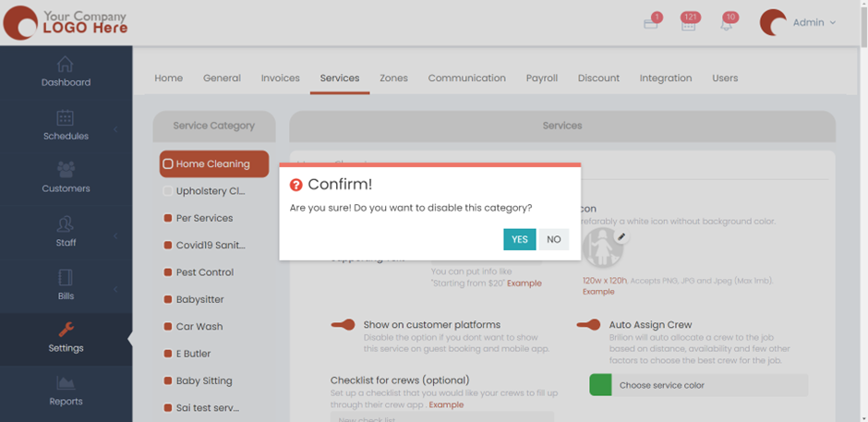Viewport: 868px width, 422px height.
Task: Expand the Staff submenu arrow
Action: pos(115,236)
